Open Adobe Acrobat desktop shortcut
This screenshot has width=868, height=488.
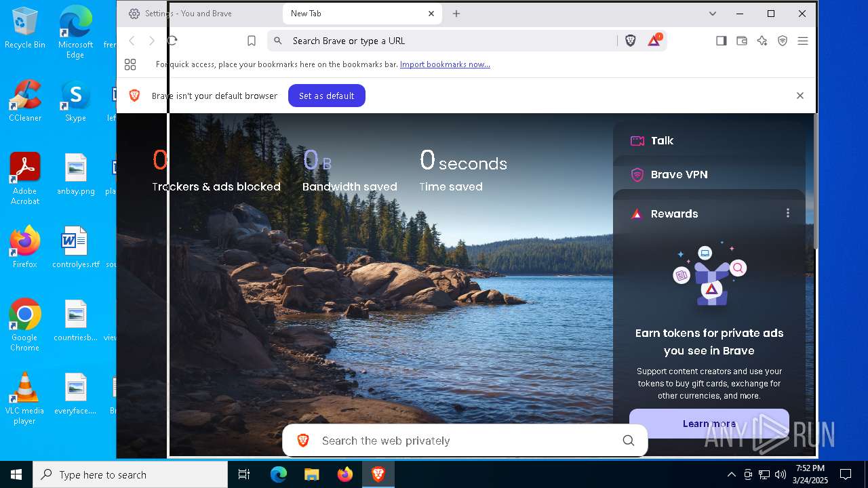tap(25, 179)
